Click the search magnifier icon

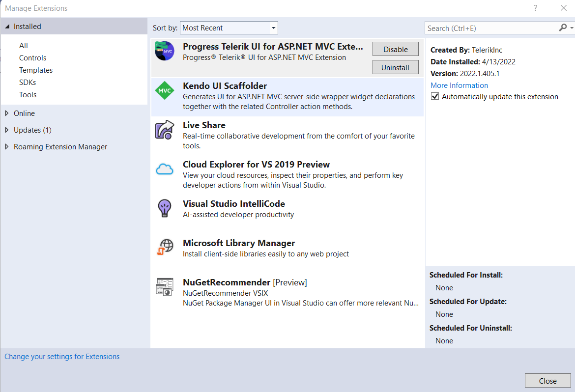(x=563, y=28)
